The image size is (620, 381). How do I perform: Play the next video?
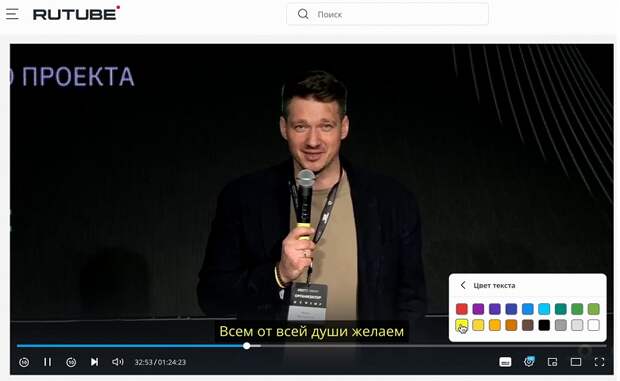[x=95, y=362]
